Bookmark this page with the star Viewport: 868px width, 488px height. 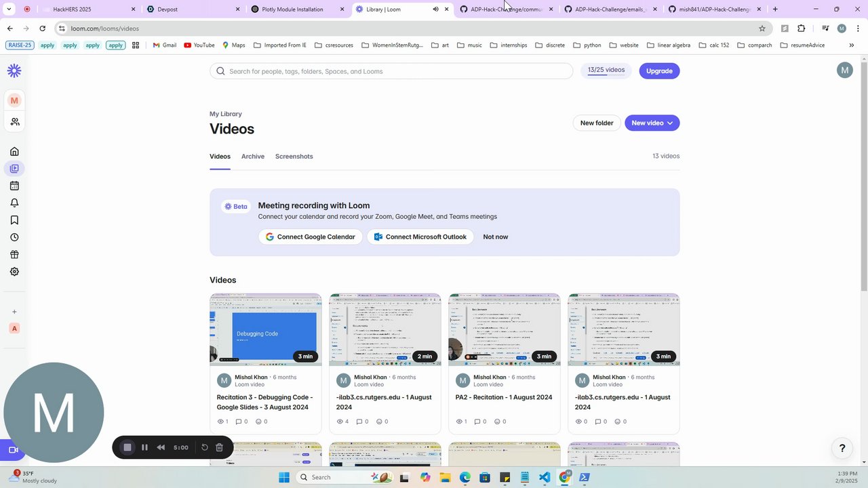762,28
